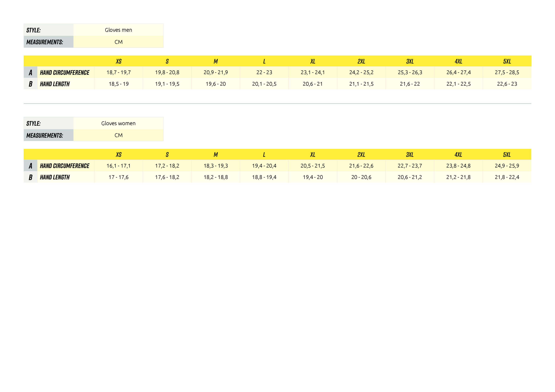Click the cell '25,3 - 26,3'
Image resolution: width=555 pixels, height=392 pixels.
click(x=410, y=72)
